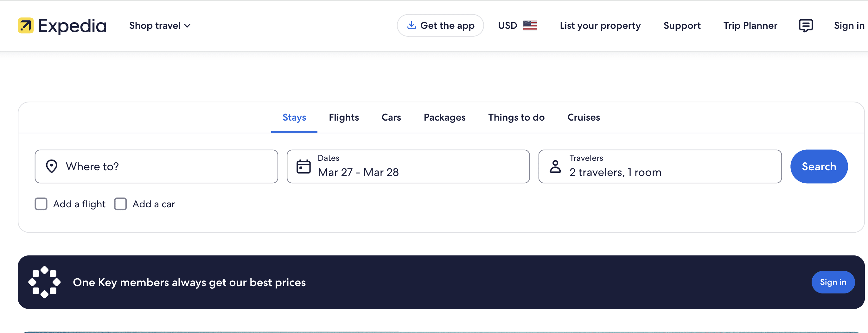Open the Travelers selector
The width and height of the screenshot is (868, 333).
(x=660, y=166)
